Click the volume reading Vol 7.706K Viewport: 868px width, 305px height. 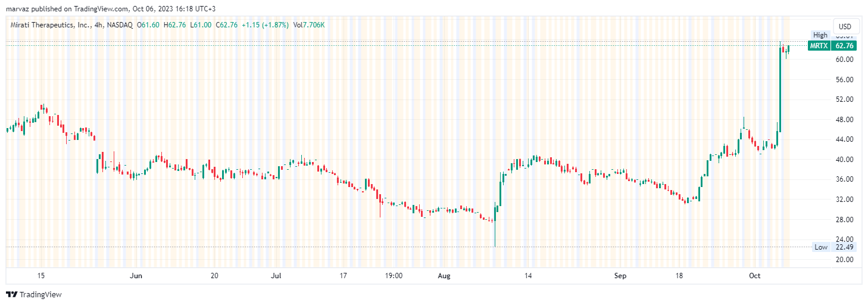point(309,25)
